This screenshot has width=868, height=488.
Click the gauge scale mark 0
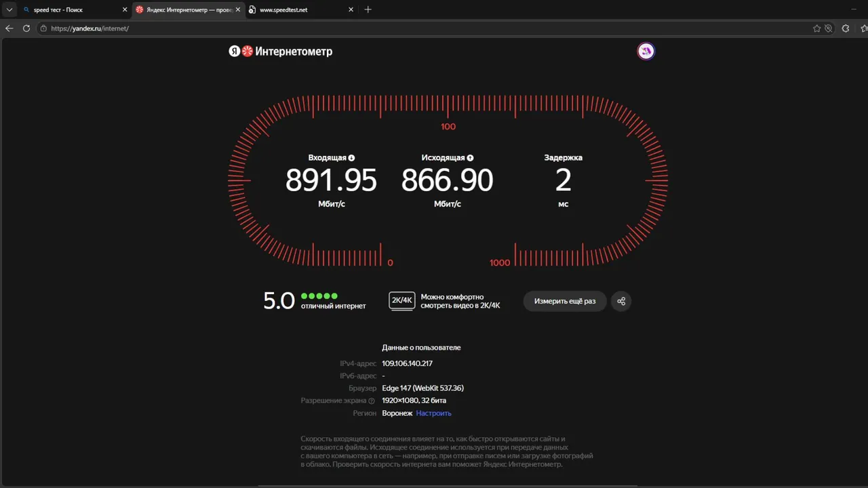[x=390, y=262]
